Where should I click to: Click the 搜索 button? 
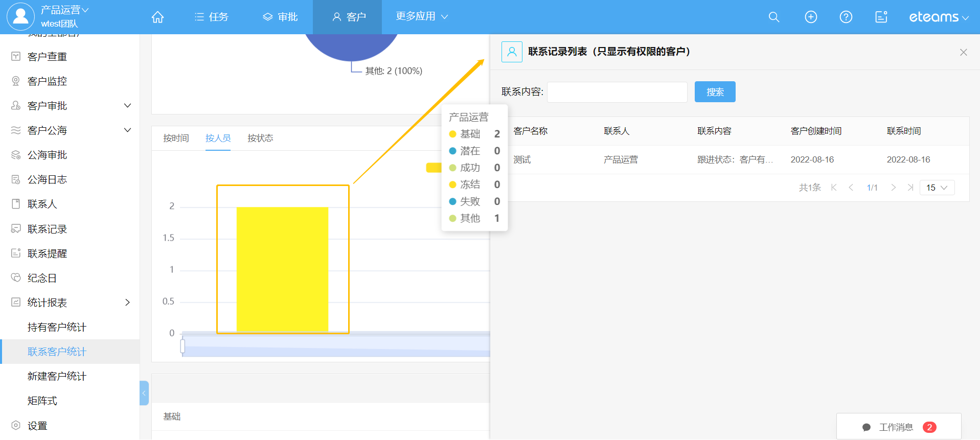click(x=715, y=92)
